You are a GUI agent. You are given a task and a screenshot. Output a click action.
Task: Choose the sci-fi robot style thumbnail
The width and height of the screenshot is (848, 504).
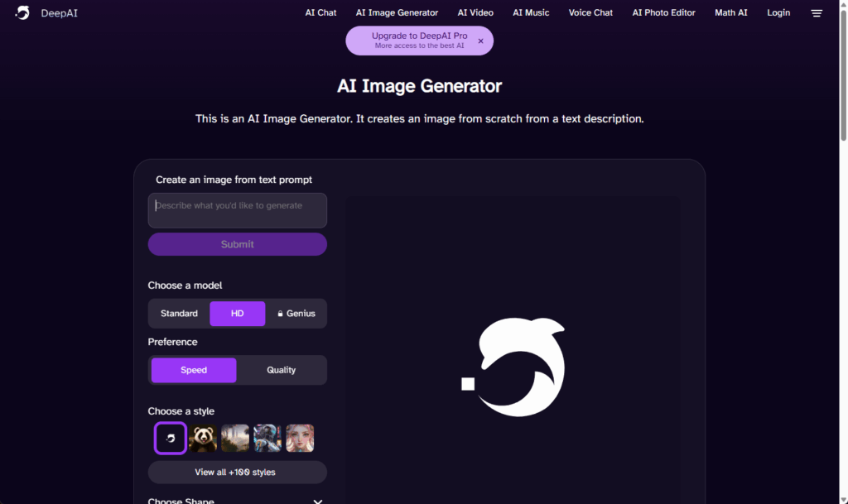[267, 438]
